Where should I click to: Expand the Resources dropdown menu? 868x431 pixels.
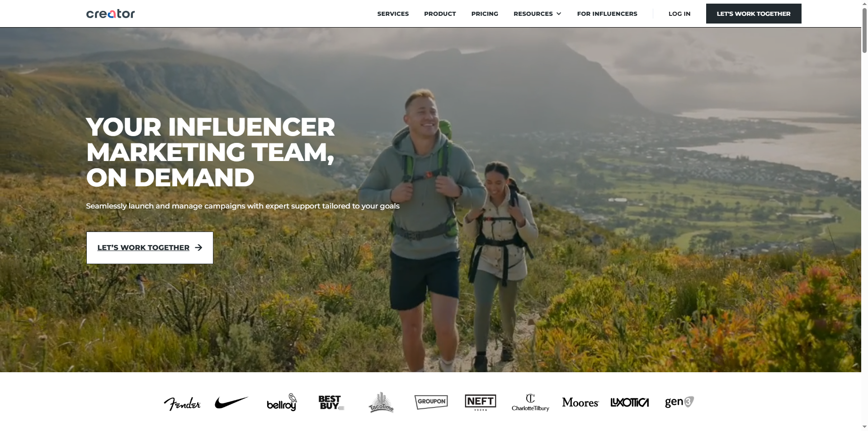click(538, 14)
